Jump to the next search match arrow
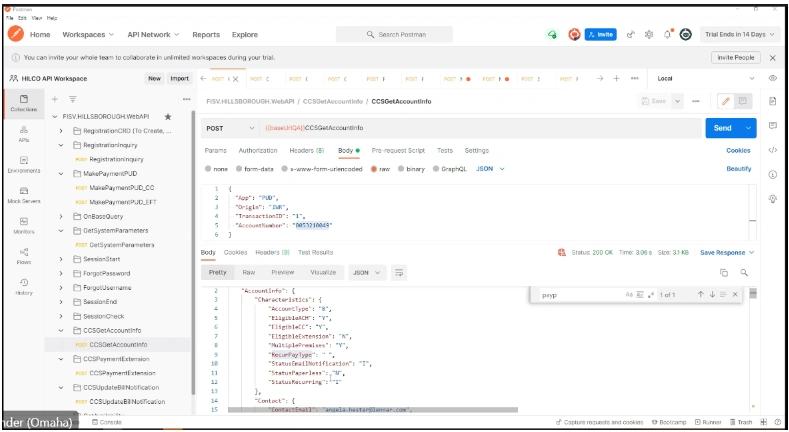 (x=712, y=295)
